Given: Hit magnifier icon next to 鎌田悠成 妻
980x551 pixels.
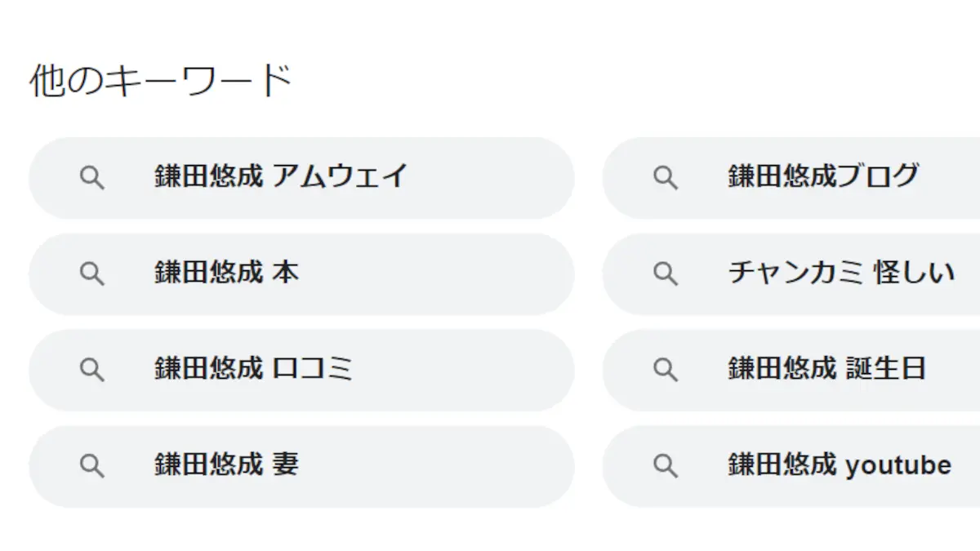Looking at the screenshot, I should [x=92, y=466].
